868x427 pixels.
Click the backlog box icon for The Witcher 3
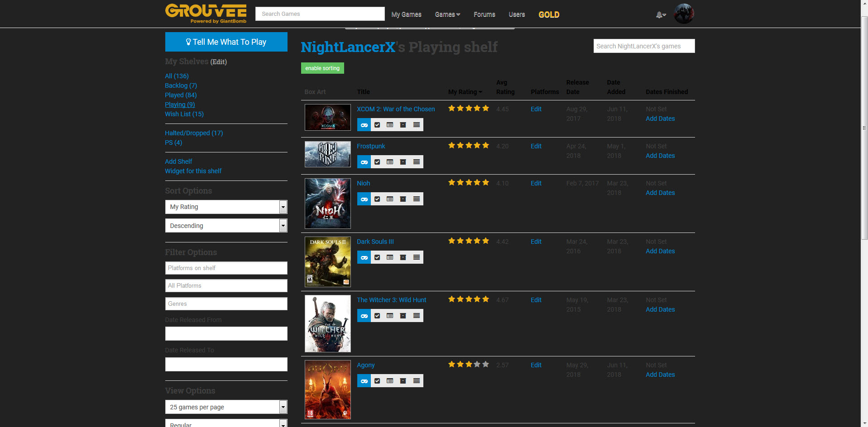tap(403, 316)
